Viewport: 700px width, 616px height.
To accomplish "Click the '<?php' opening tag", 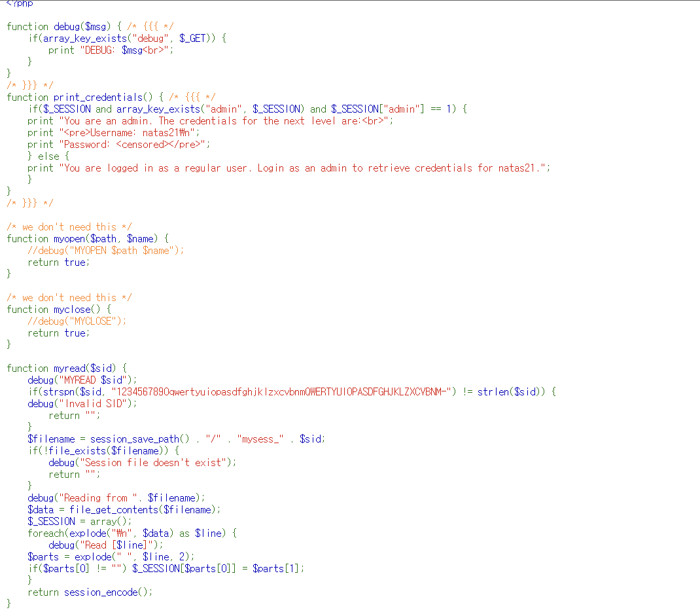I will (x=20, y=3).
